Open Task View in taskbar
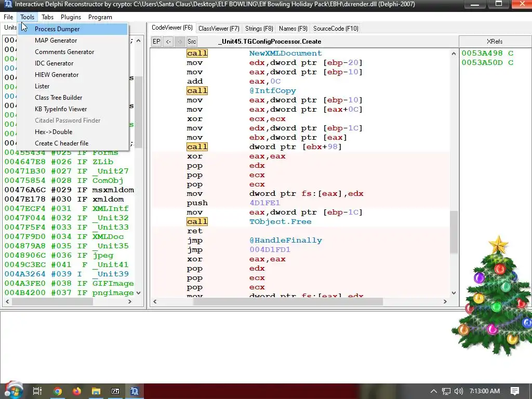The height and width of the screenshot is (399, 532). pyautogui.click(x=37, y=391)
